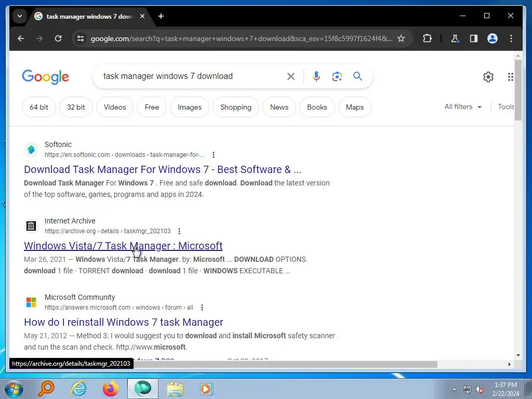Reload the page with the refresh icon
This screenshot has width=532, height=399.
tap(58, 38)
